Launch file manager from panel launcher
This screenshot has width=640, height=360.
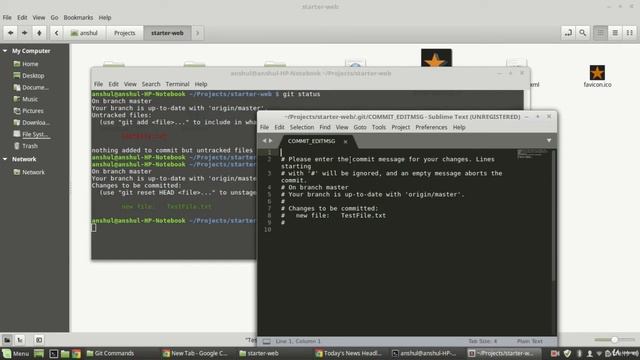(x=65, y=353)
